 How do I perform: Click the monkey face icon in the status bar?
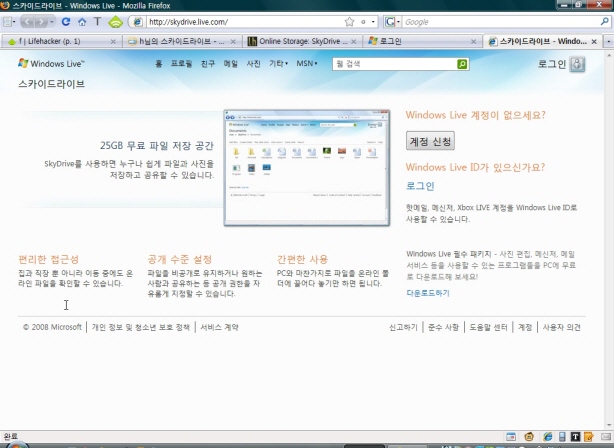click(x=529, y=436)
